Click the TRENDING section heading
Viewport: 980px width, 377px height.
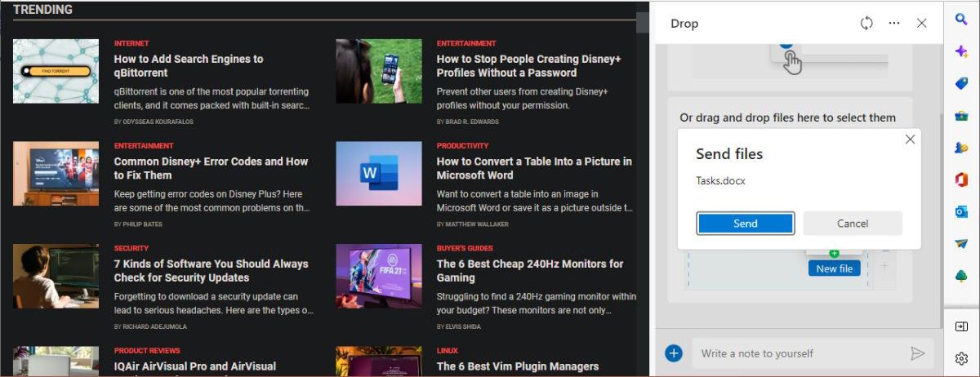coord(42,10)
